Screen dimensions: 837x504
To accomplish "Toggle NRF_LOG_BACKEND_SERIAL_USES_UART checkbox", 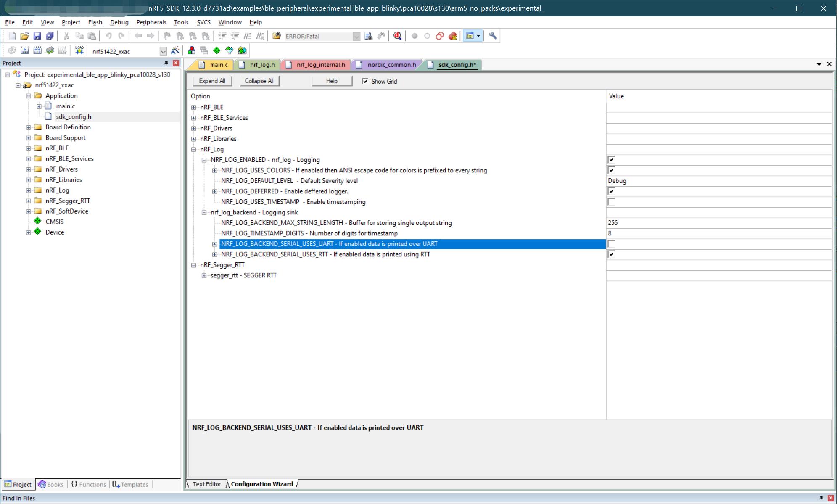I will [611, 243].
